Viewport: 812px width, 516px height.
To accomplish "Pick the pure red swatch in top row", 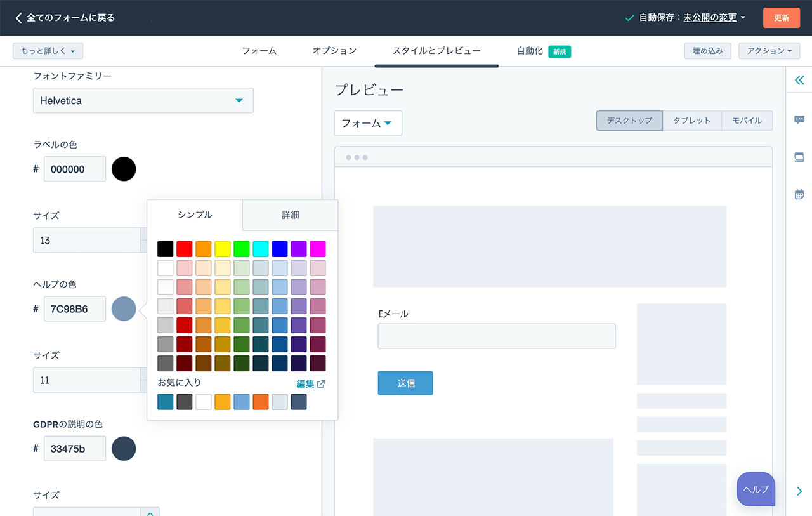I will pyautogui.click(x=185, y=249).
